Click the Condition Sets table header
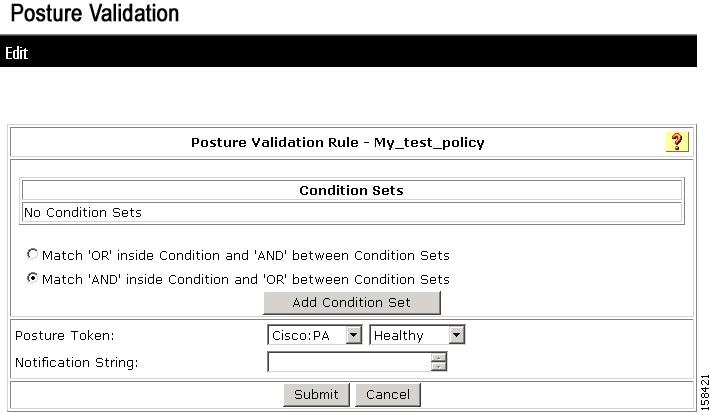This screenshot has height=412, width=710. pyautogui.click(x=351, y=190)
